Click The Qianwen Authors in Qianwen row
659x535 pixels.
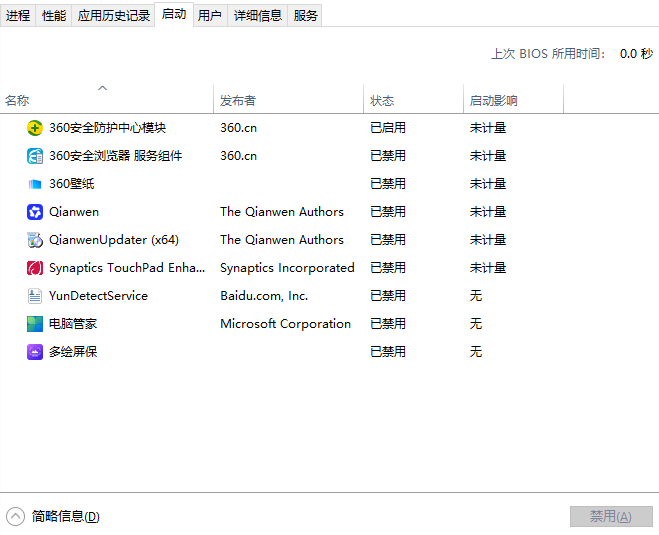(282, 212)
